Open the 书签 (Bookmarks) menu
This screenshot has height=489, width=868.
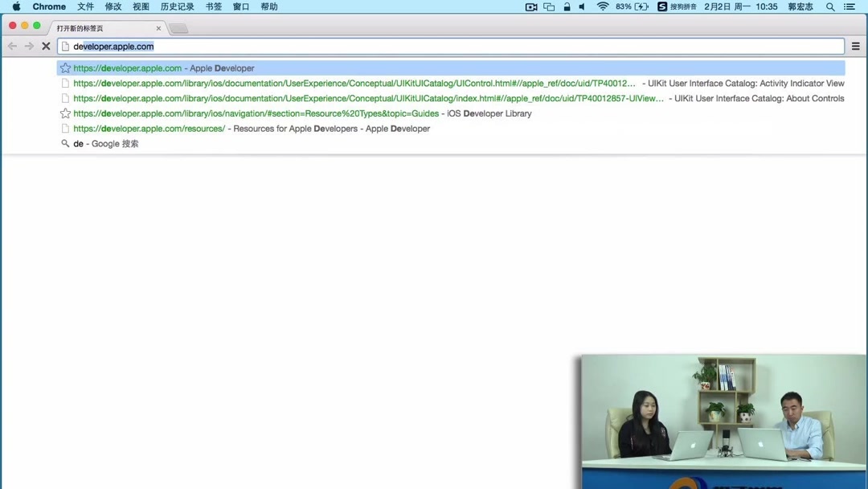click(213, 6)
